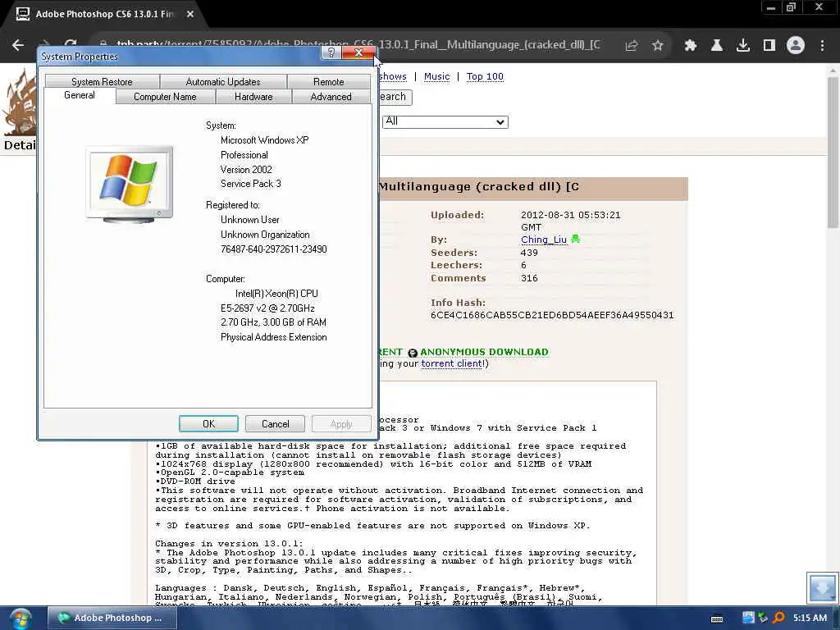Click the Seeders count 439

click(529, 253)
